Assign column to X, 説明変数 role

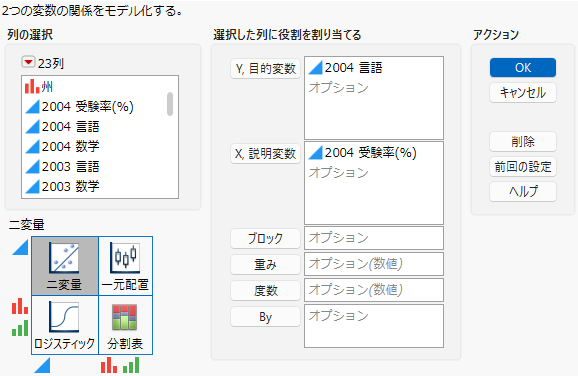click(265, 153)
